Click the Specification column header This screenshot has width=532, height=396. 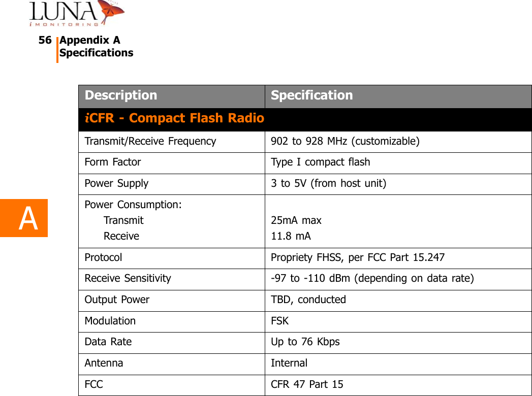coord(311,95)
